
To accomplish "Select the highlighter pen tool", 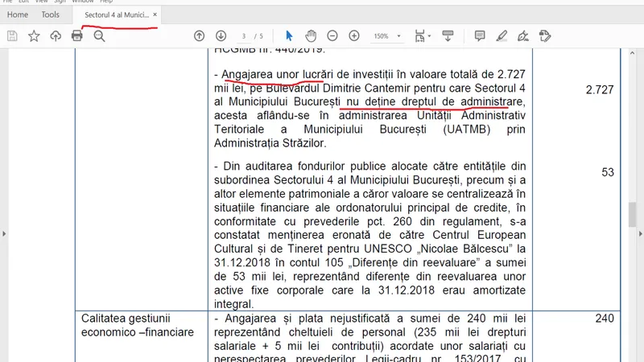I will click(502, 36).
